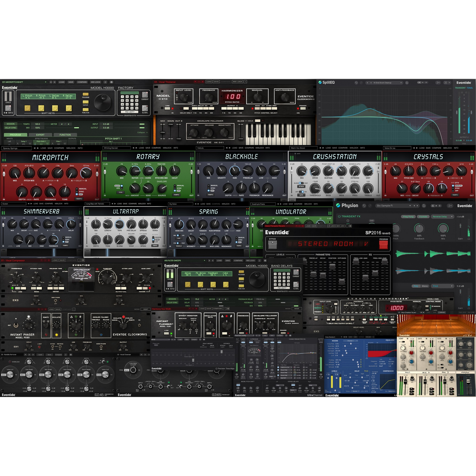476x476 pixels.
Task: Select Ping Pong effect in Physion
Action: (x=408, y=216)
